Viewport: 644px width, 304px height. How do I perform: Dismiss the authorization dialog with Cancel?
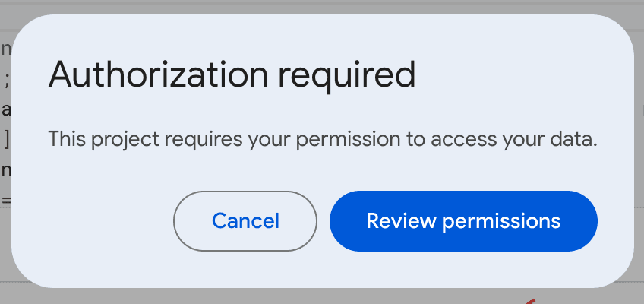[245, 221]
